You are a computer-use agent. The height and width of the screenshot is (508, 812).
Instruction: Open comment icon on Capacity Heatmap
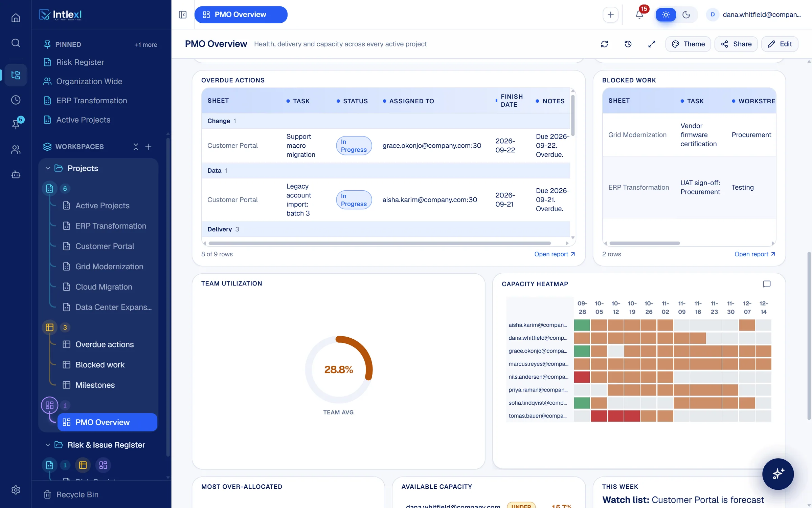point(767,284)
